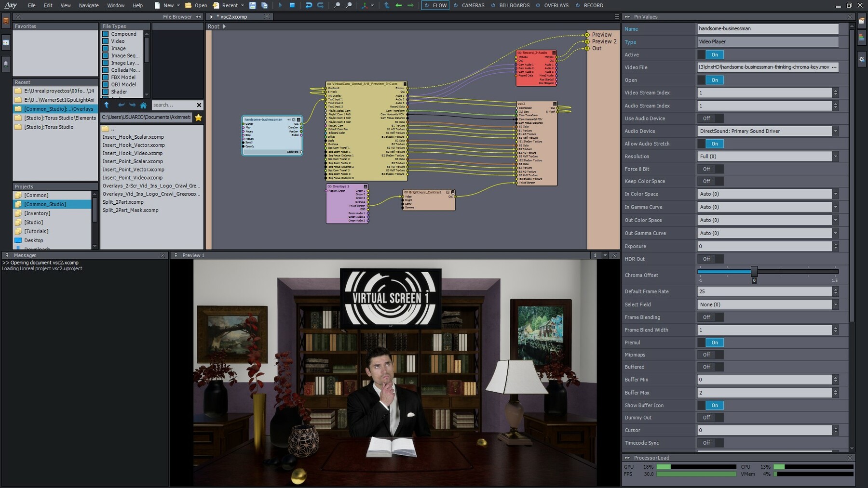The image size is (868, 488).
Task: Enable the Force 8 Bit toggle
Action: click(x=710, y=169)
